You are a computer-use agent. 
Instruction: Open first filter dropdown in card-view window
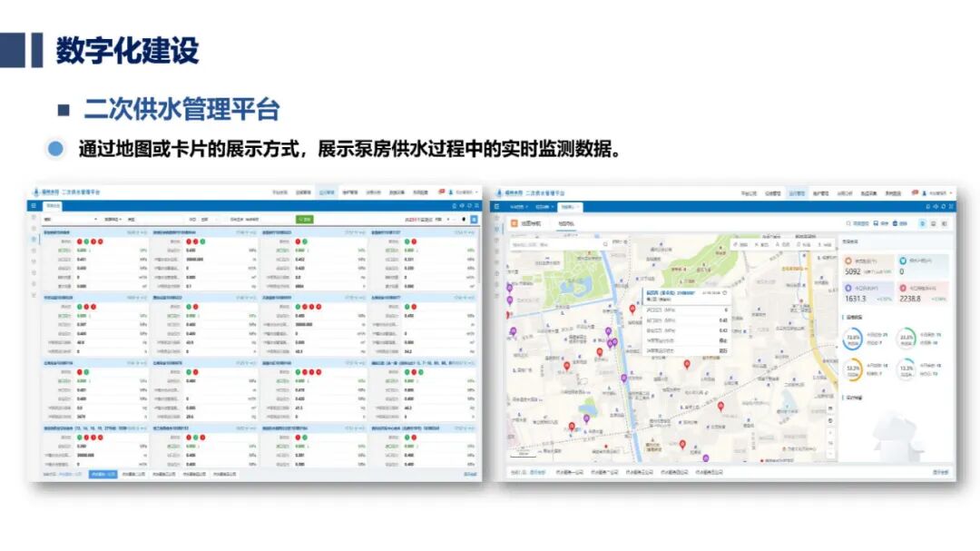click(70, 220)
